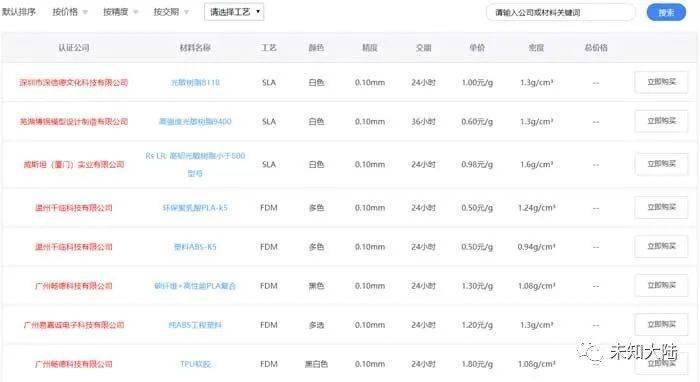Click 立即购买 in the ABS工程塑料 row
The image size is (700, 382).
pyautogui.click(x=661, y=324)
